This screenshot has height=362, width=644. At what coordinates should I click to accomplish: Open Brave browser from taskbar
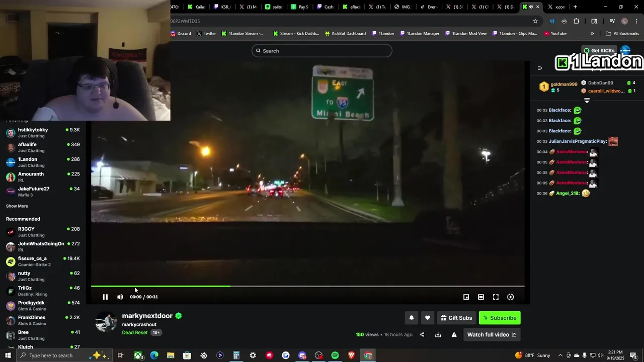[352, 355]
